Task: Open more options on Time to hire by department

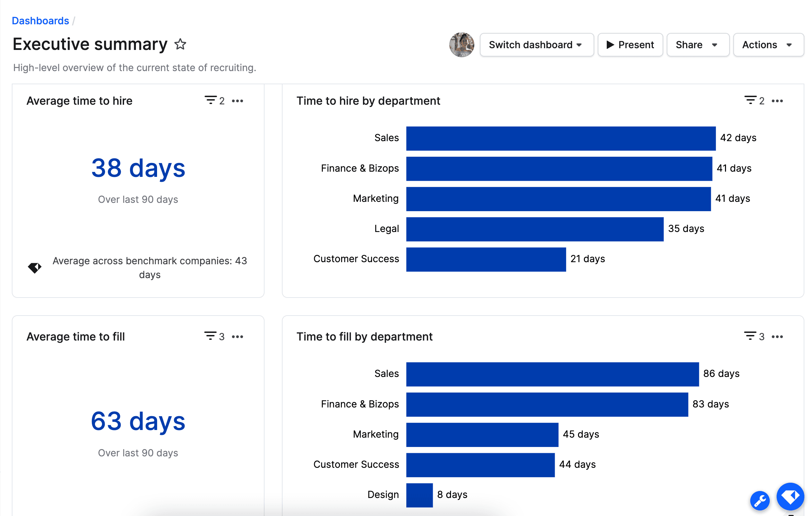Action: pos(777,101)
